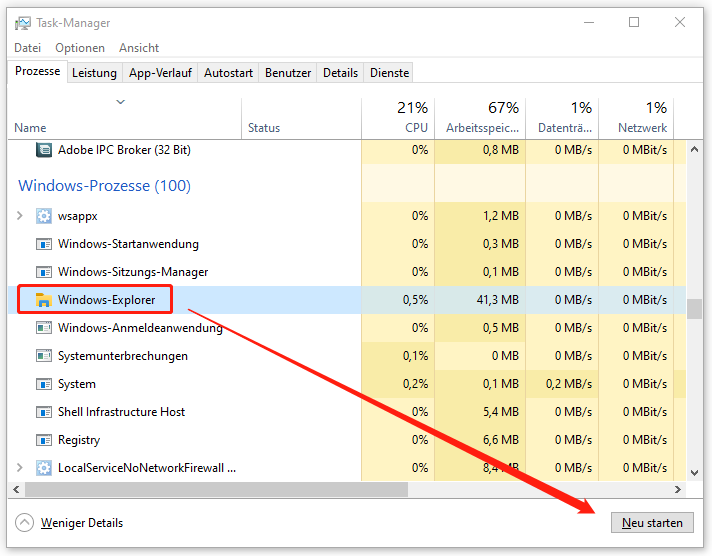Viewport: 712px width, 556px height.
Task: Open the Datei menu
Action: coord(28,48)
